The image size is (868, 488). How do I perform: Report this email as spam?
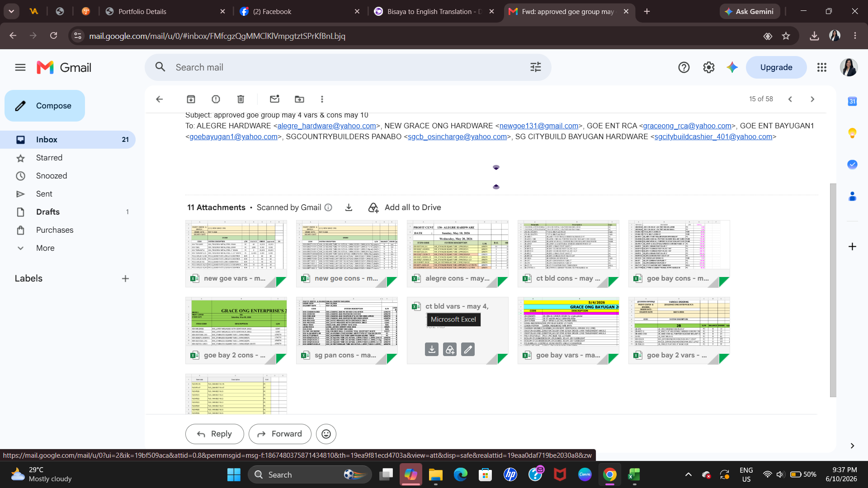point(216,99)
